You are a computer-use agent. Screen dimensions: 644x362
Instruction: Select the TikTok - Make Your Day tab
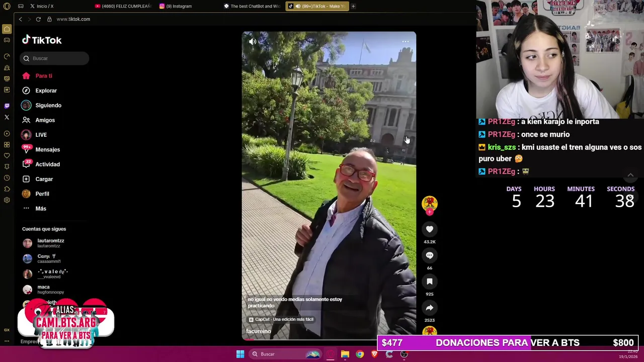pos(317,6)
